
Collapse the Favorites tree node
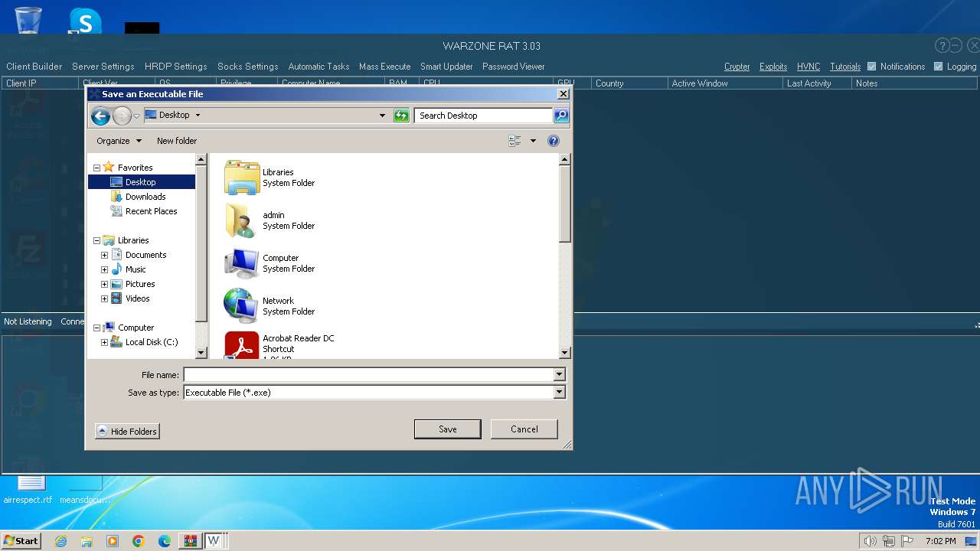click(x=96, y=168)
